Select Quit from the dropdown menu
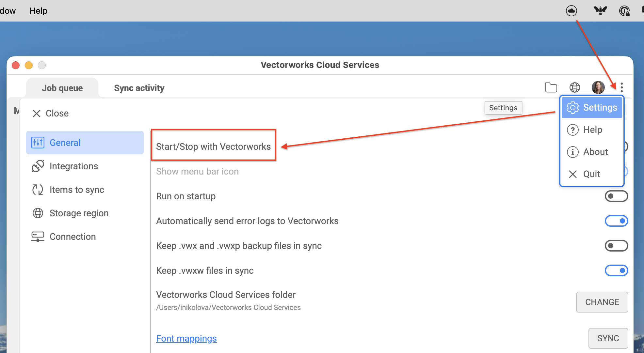Image resolution: width=644 pixels, height=353 pixels. click(592, 174)
